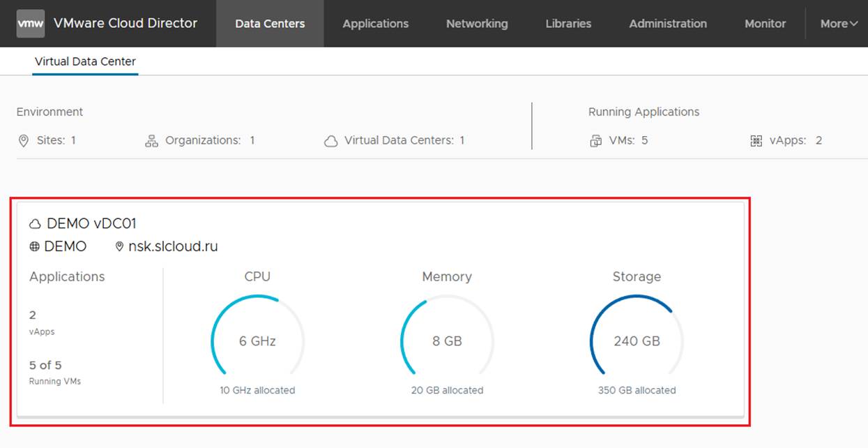Image resolution: width=868 pixels, height=448 pixels.
Task: Expand the More dropdown menu
Action: coord(838,24)
